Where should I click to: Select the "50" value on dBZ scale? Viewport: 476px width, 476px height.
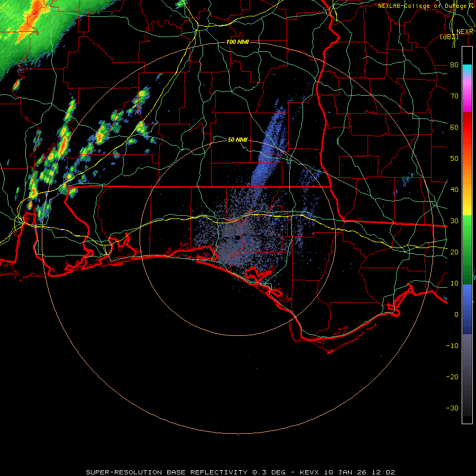tap(454, 159)
